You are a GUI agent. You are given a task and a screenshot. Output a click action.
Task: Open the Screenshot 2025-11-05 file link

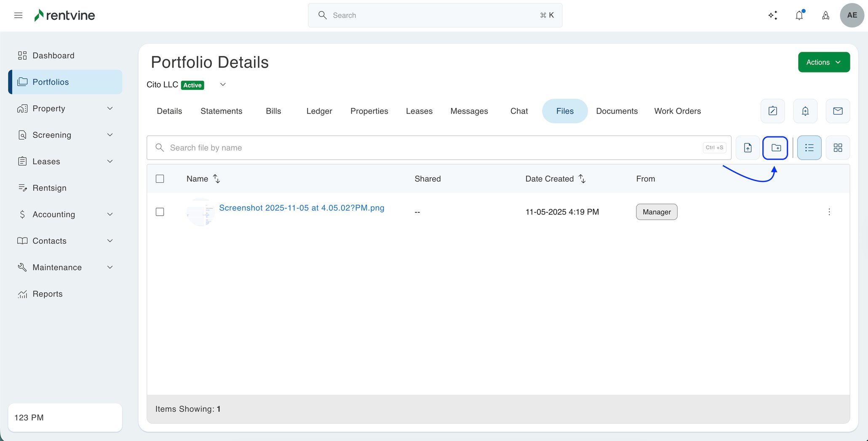(302, 208)
